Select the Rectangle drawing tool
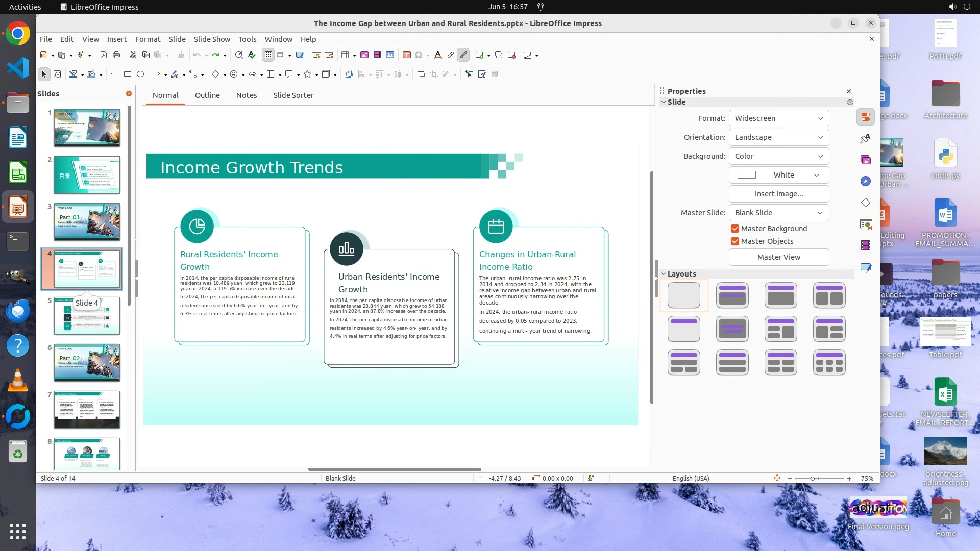 click(128, 74)
